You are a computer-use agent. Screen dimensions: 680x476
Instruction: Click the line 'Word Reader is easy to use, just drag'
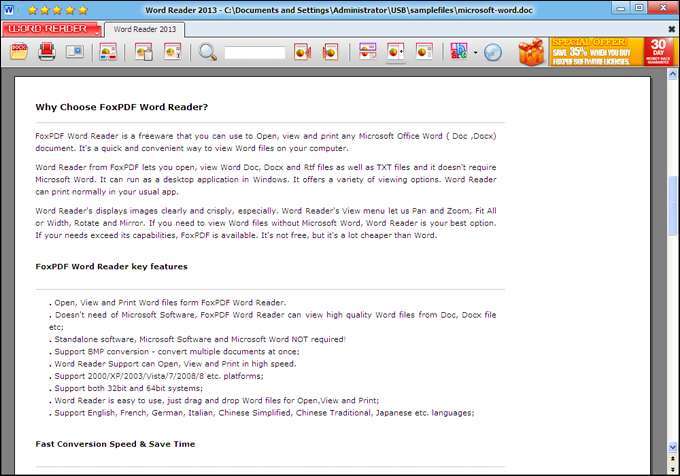(x=214, y=401)
